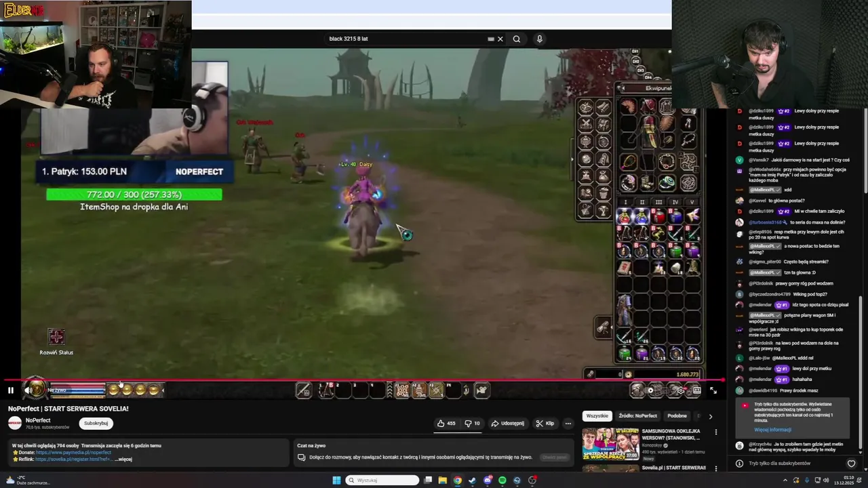Viewport: 868px width, 488px height.
Task: Toggle fullscreen mode on the video player
Action: coord(713,390)
